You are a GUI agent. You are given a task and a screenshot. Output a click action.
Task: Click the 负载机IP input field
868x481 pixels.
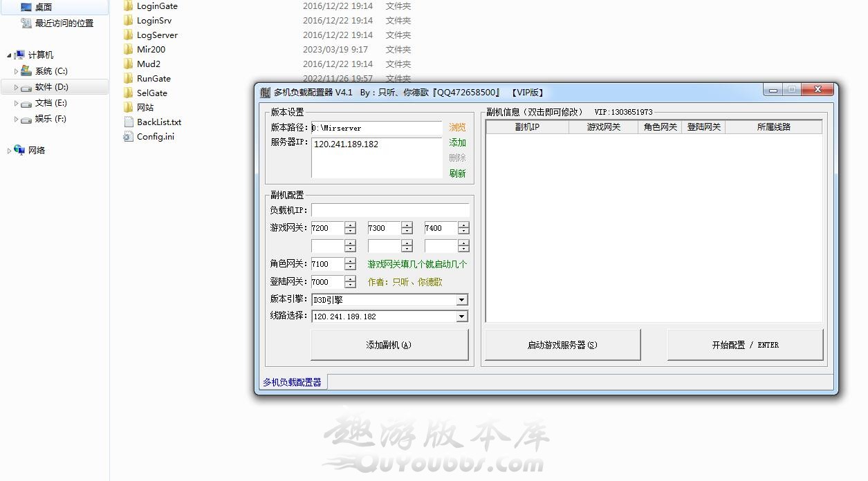(x=390, y=210)
